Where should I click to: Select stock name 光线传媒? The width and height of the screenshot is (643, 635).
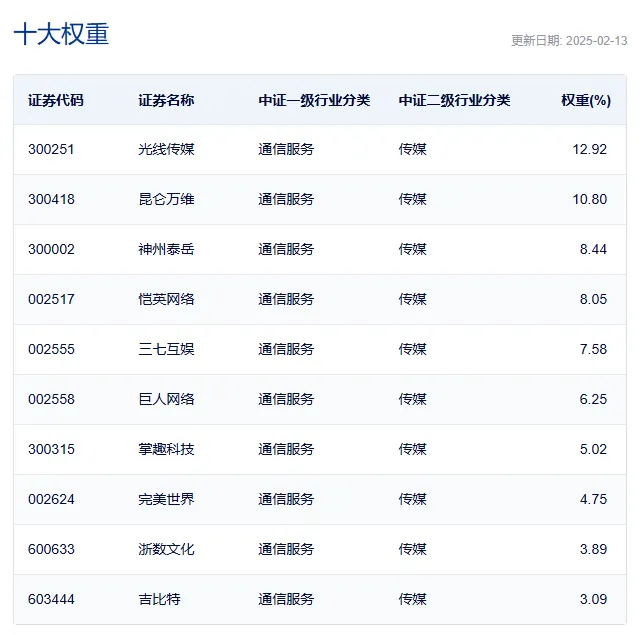pyautogui.click(x=166, y=149)
